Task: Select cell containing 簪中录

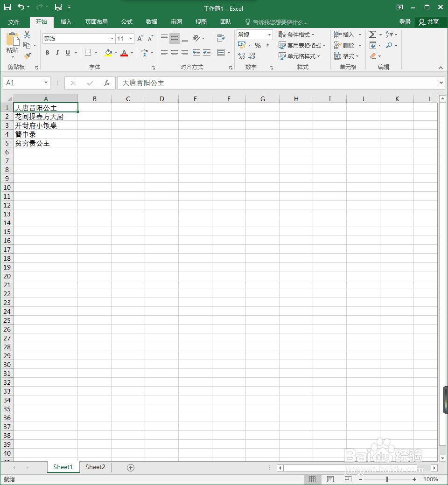Action: tap(46, 134)
